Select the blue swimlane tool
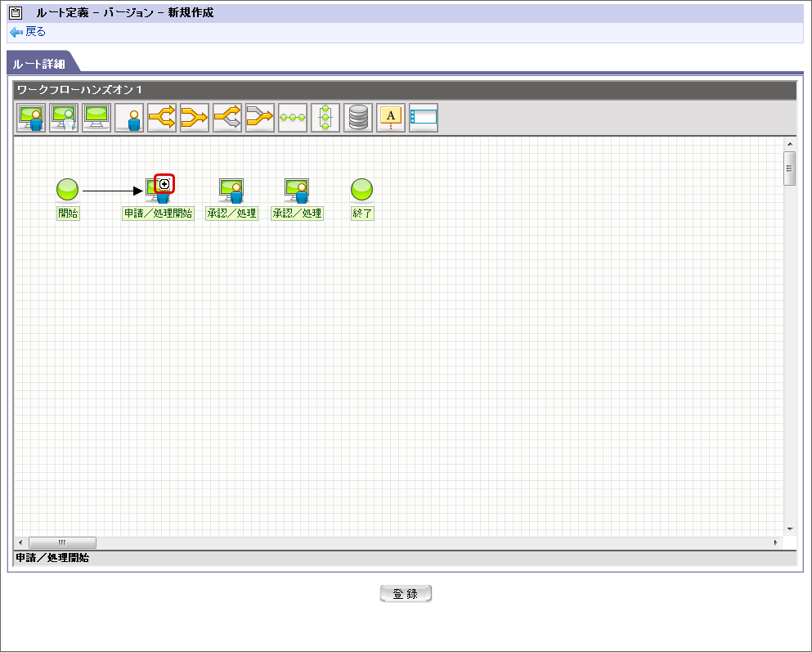This screenshot has width=812, height=652. point(423,118)
